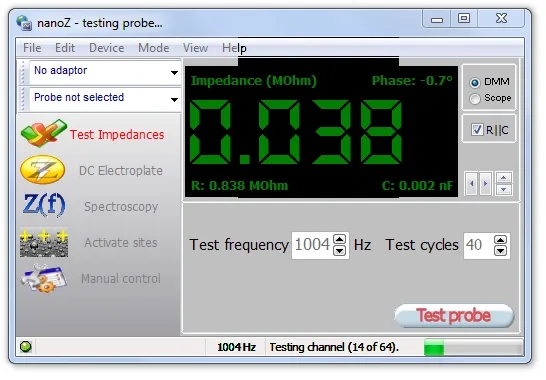
Task: Open the File menu
Action: coord(32,48)
